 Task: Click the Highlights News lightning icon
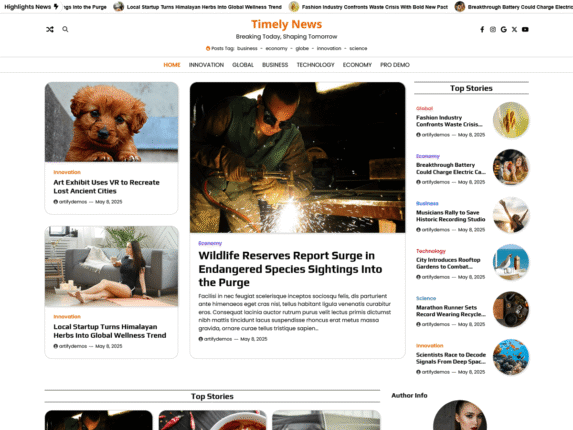[56, 7]
